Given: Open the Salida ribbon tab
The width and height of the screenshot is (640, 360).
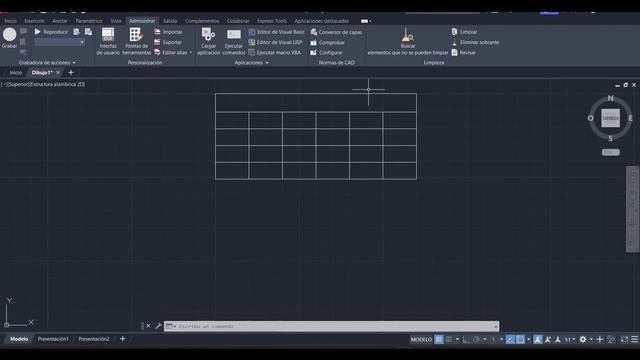Looking at the screenshot, I should pyautogui.click(x=170, y=21).
